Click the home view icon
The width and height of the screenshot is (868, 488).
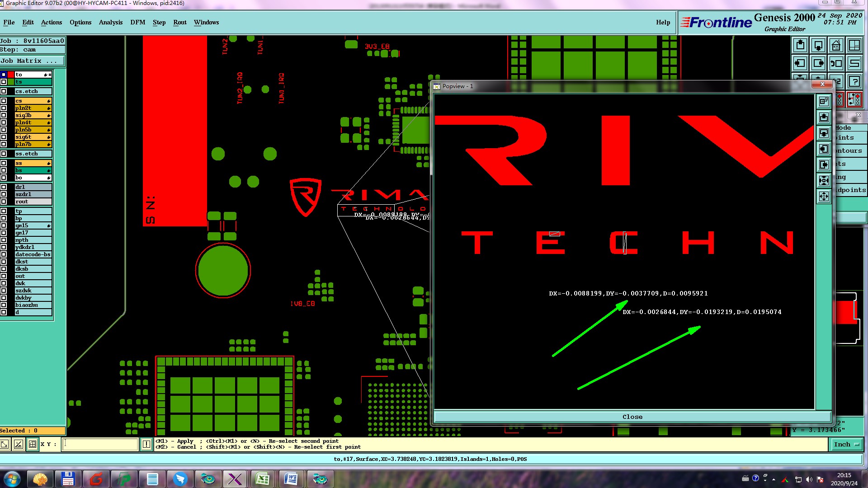836,45
